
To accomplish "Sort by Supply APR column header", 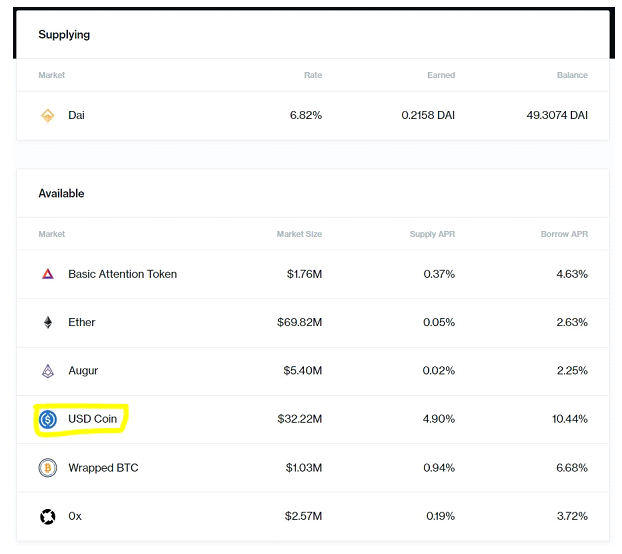I will tap(432, 234).
